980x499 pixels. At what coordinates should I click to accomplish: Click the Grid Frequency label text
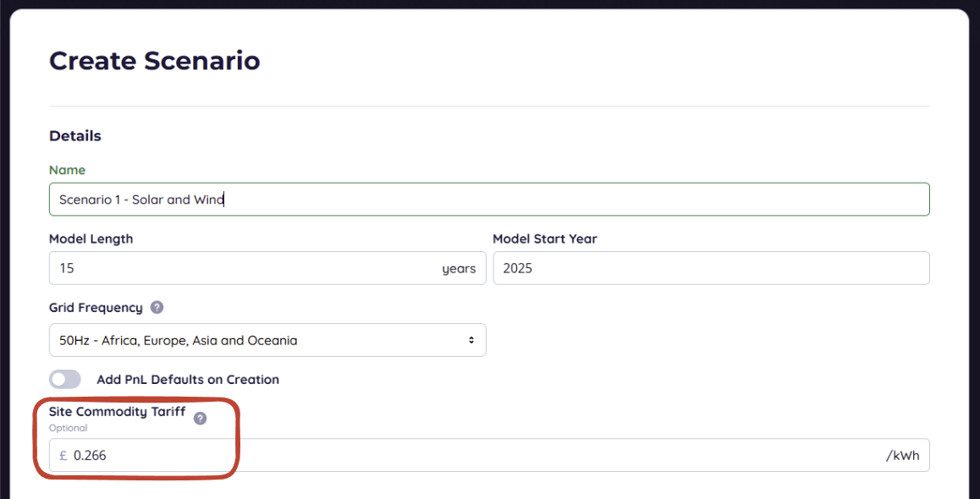(96, 308)
